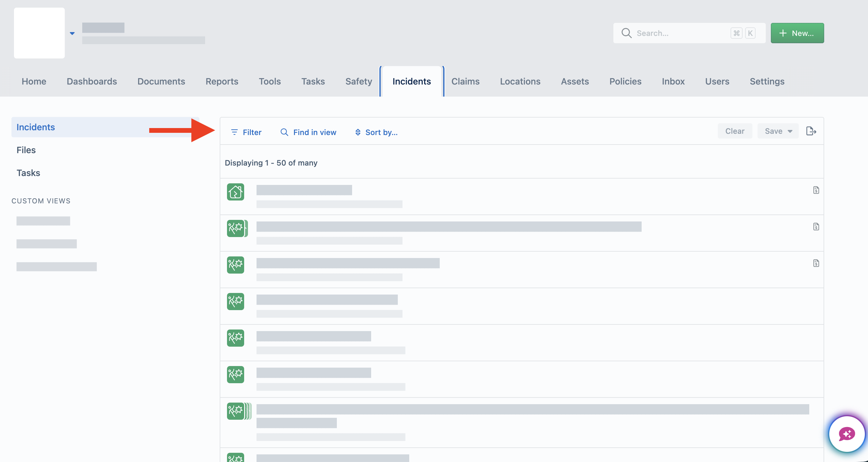
Task: Open the Sort by... menu
Action: [376, 132]
